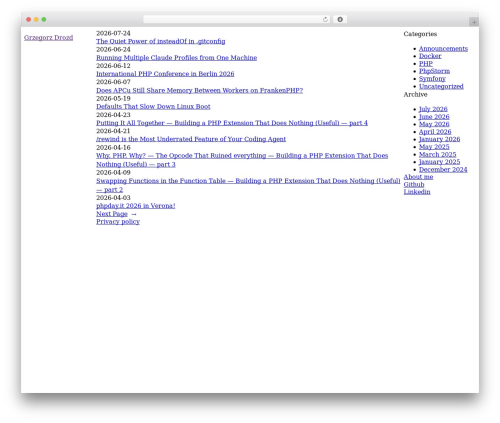
Task: Open Swapping Functions in Function Table post
Action: click(x=248, y=185)
